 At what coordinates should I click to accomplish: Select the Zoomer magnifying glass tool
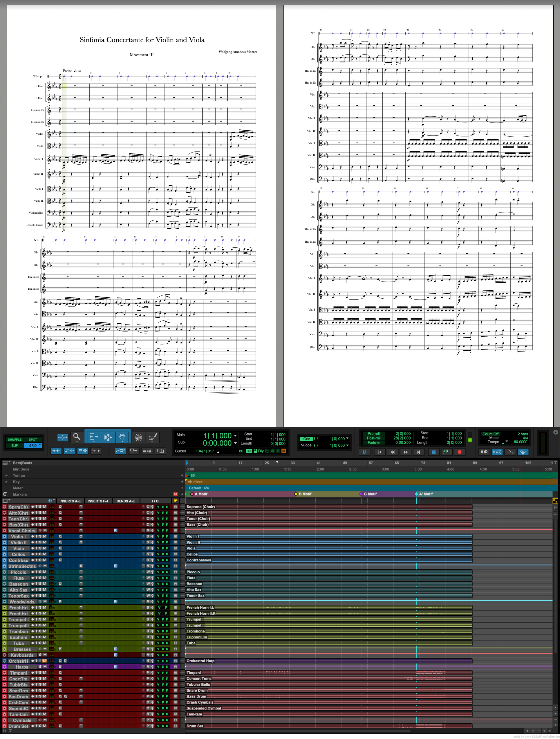tap(77, 438)
